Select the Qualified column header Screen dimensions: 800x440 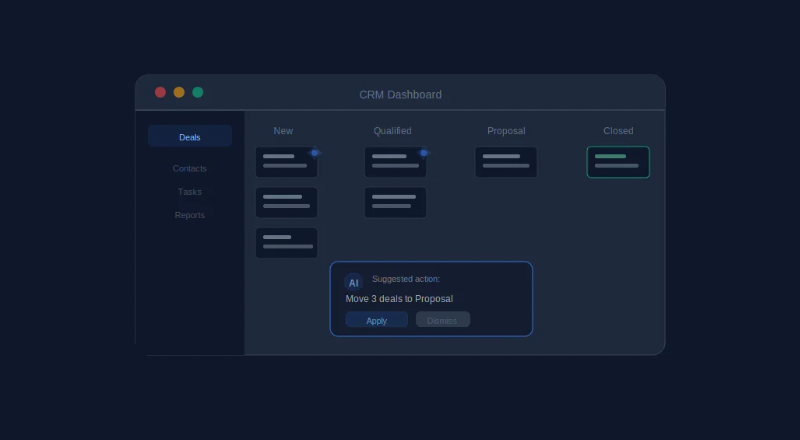[x=392, y=131]
